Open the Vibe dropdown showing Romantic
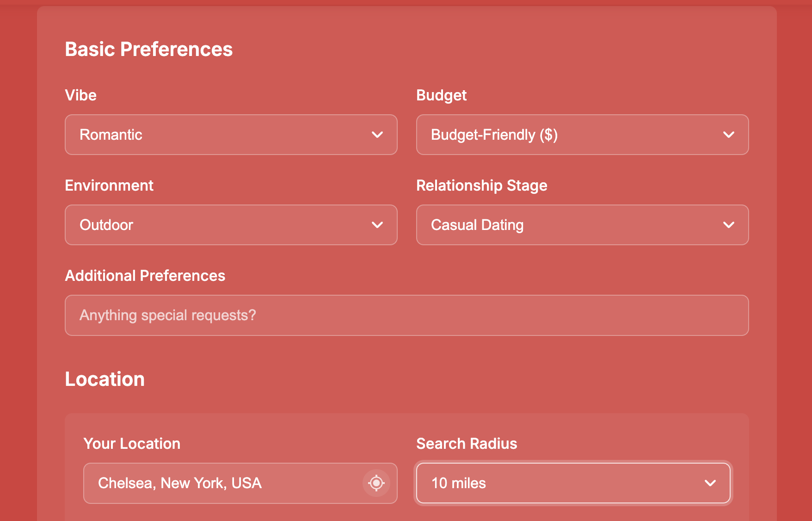812x521 pixels. pos(222,135)
